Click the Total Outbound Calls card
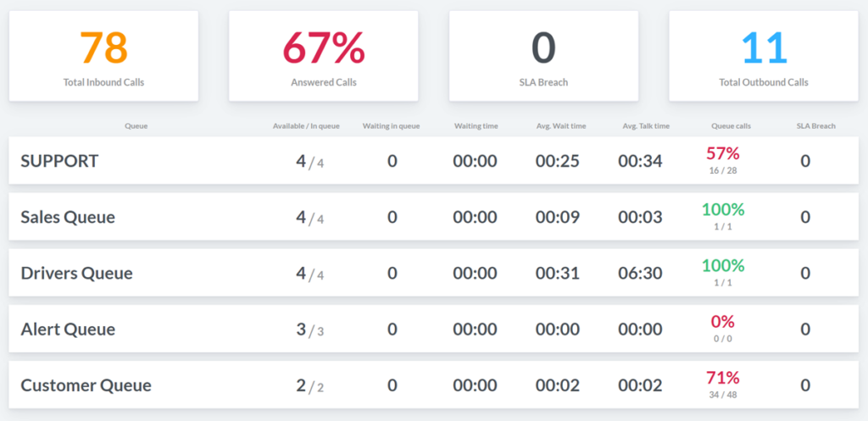 click(764, 56)
